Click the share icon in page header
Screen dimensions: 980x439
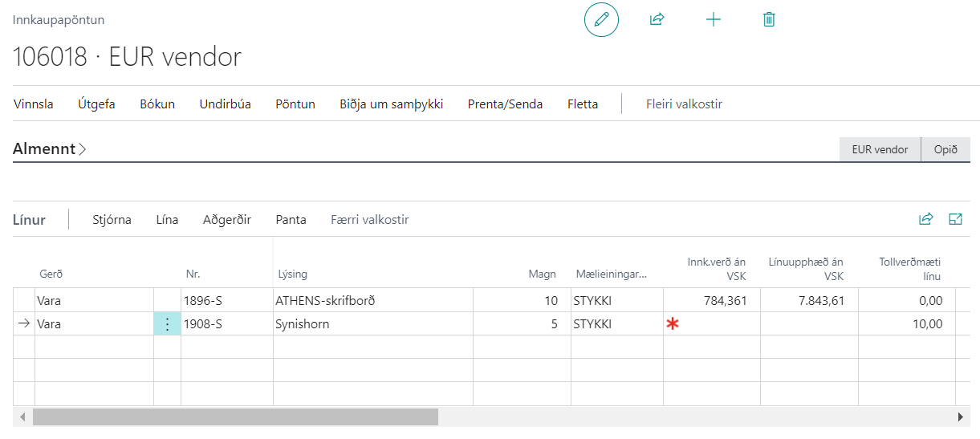point(657,20)
